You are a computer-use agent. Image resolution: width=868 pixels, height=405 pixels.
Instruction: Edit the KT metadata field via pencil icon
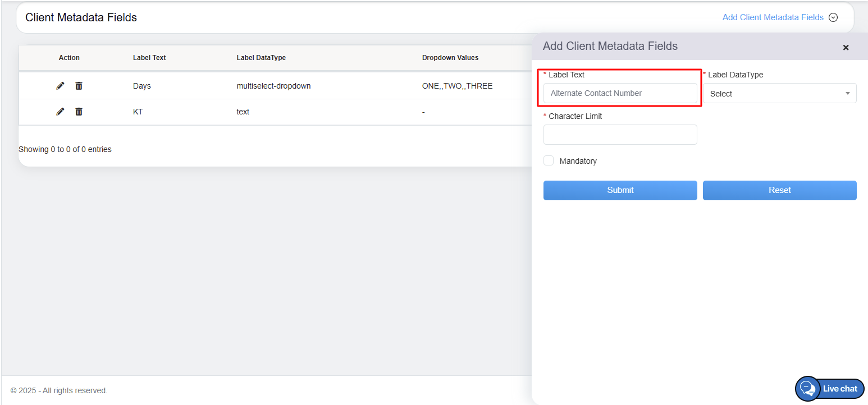tap(60, 112)
